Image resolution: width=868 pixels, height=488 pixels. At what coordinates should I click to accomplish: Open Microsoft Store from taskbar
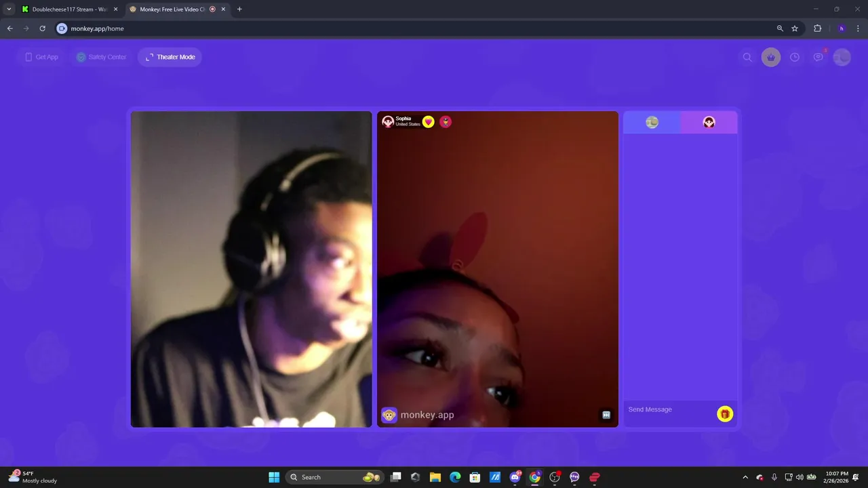point(475,477)
